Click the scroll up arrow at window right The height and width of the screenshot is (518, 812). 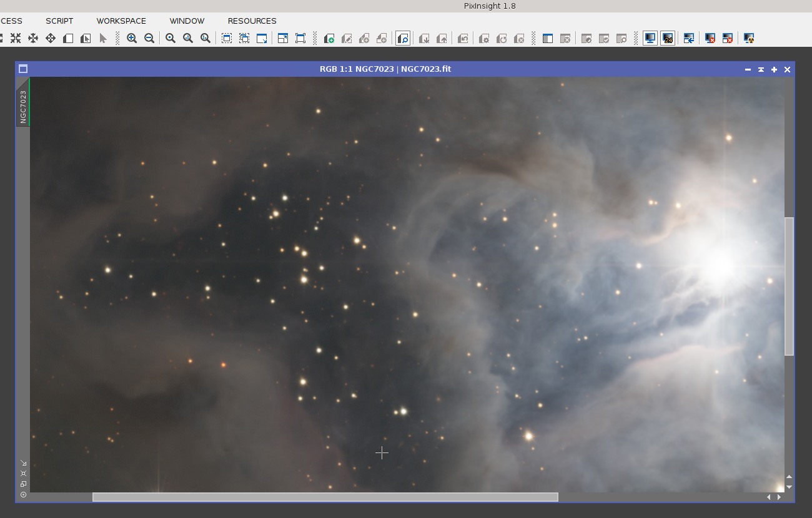coord(790,477)
